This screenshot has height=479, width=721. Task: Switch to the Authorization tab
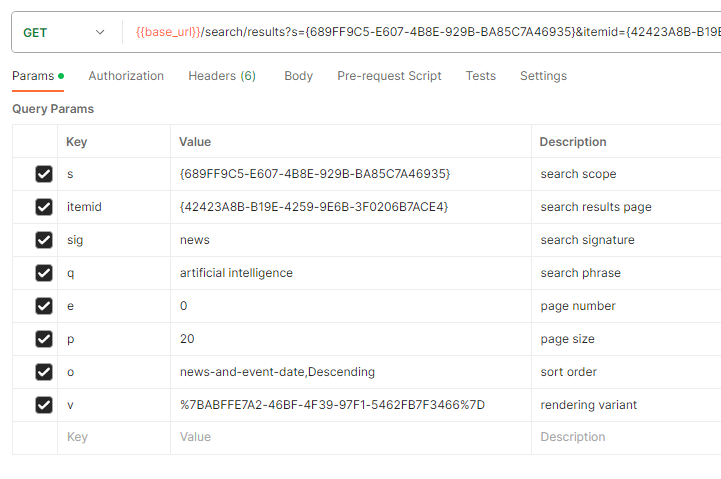click(126, 76)
